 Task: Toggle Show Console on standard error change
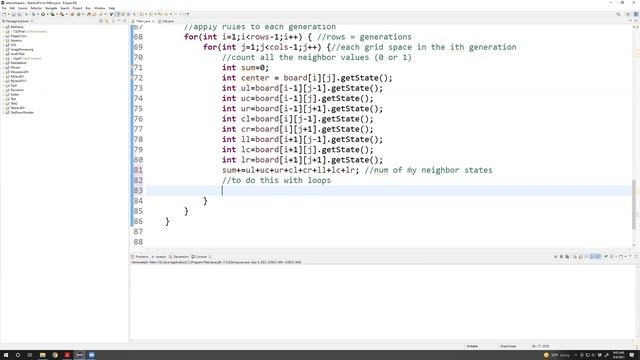598,256
